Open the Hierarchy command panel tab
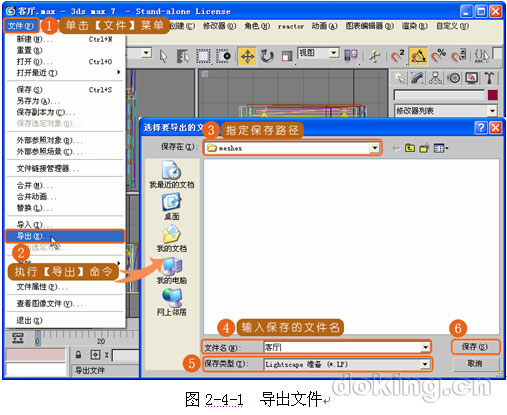The width and height of the screenshot is (507, 415). click(435, 78)
